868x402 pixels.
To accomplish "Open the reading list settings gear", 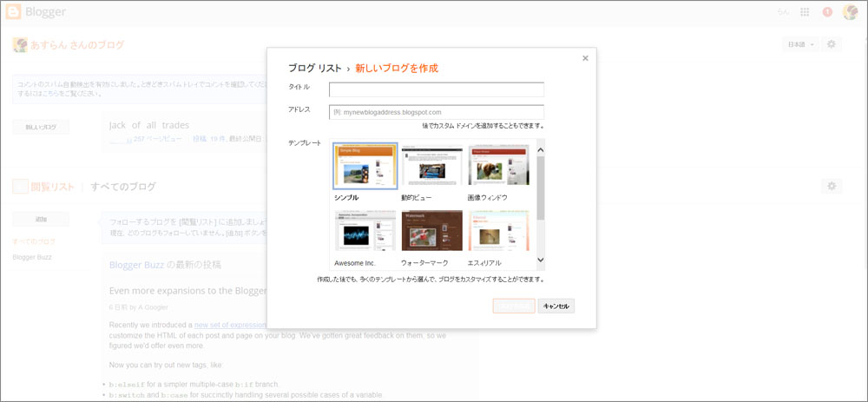I will click(x=832, y=186).
